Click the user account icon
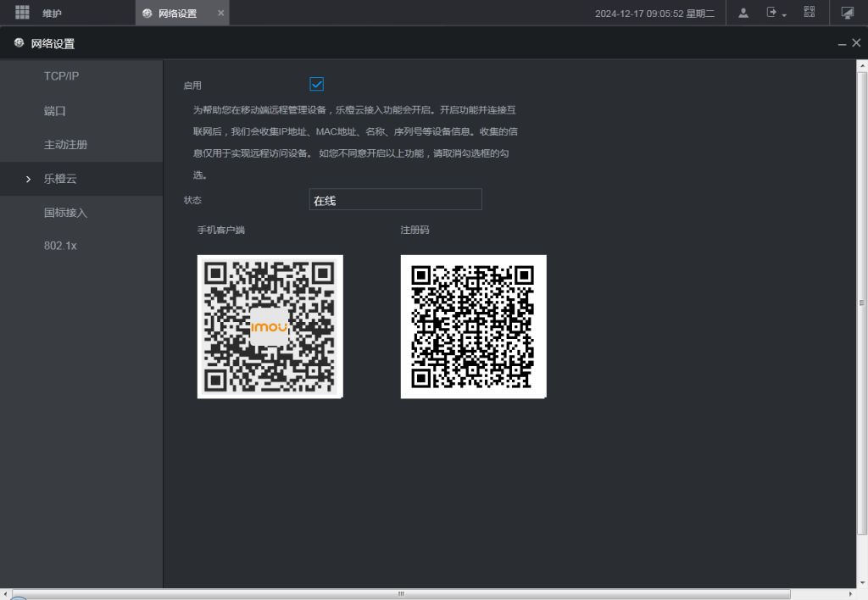This screenshot has width=868, height=600. click(x=743, y=13)
